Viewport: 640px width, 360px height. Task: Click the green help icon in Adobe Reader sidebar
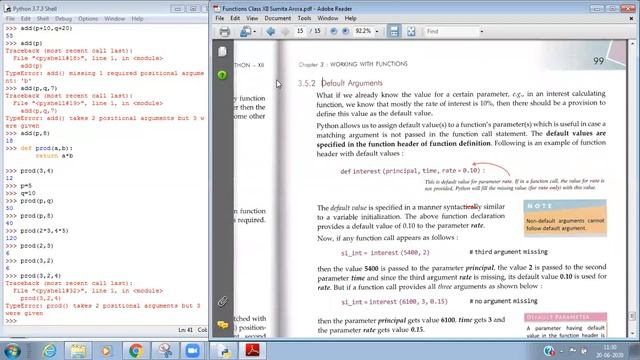[222, 75]
